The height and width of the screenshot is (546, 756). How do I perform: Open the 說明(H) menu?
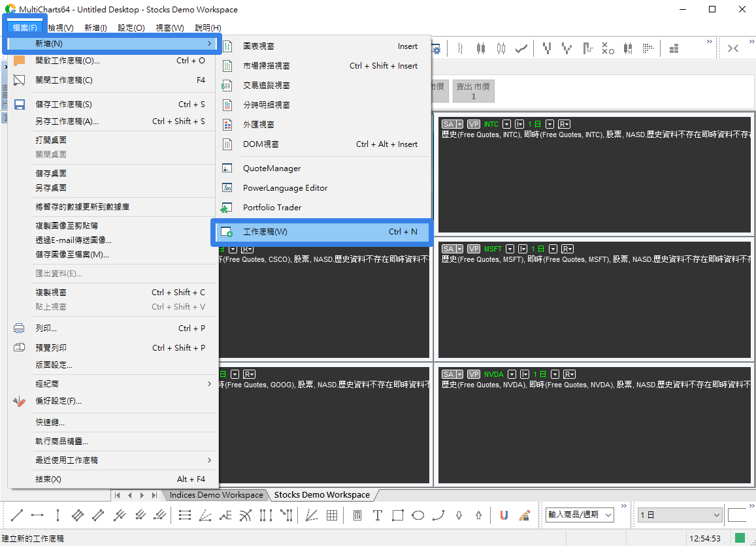208,28
